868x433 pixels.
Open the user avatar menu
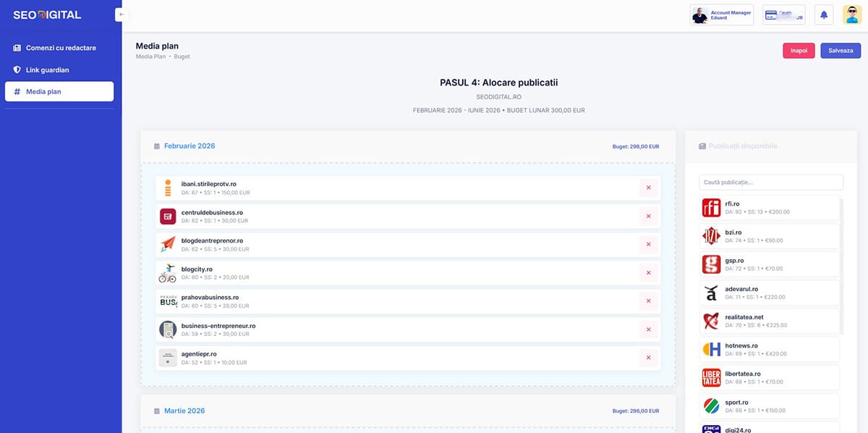pyautogui.click(x=851, y=14)
